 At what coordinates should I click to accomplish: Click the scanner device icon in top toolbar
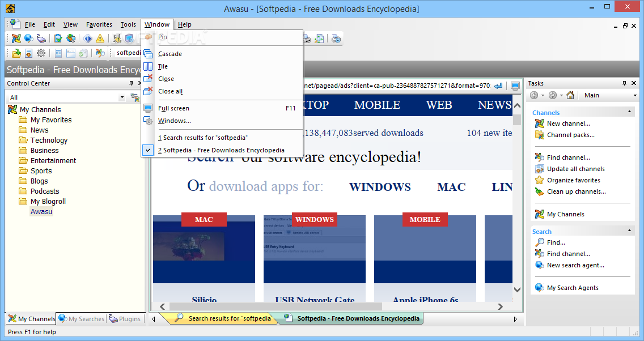[x=41, y=39]
